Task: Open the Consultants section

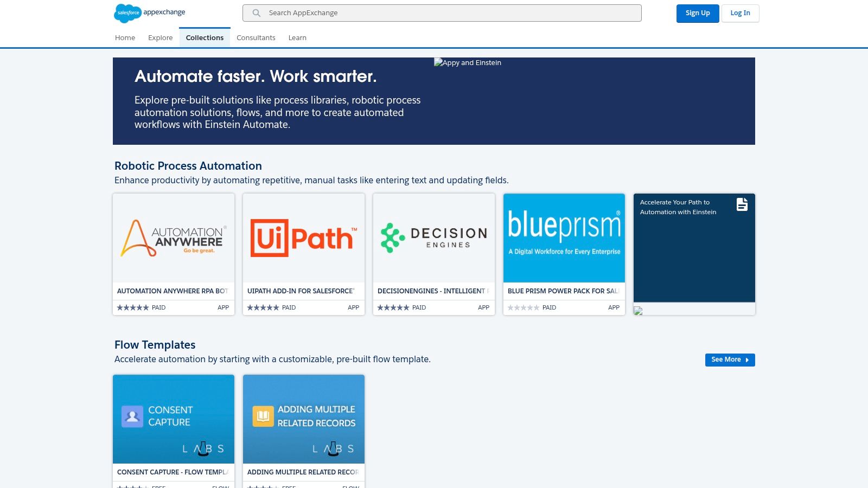Action: tap(256, 37)
